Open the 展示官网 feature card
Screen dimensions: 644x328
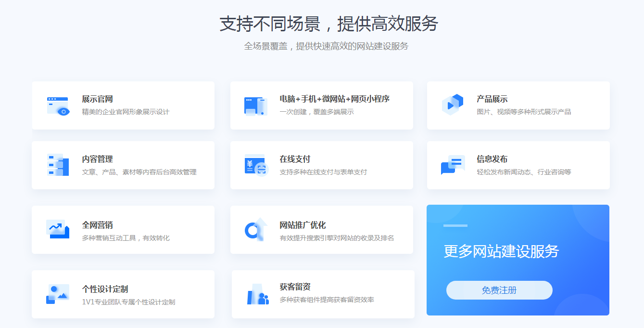pyautogui.click(x=123, y=105)
